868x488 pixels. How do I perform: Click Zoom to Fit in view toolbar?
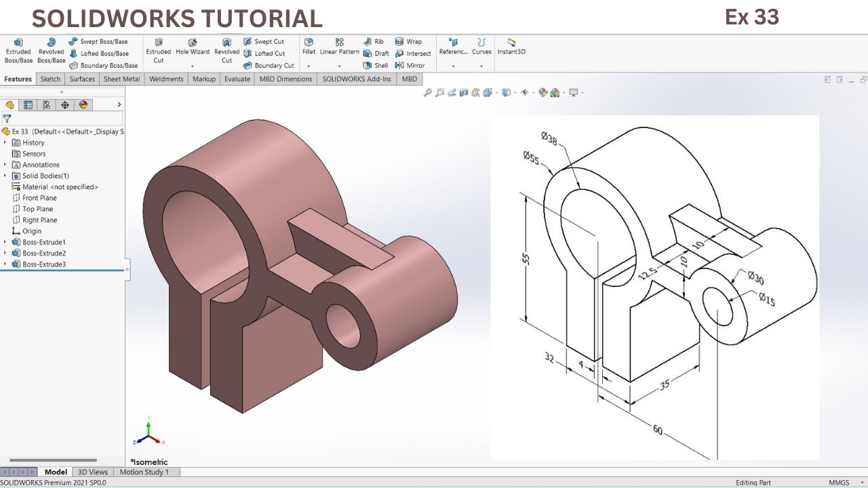pos(428,92)
